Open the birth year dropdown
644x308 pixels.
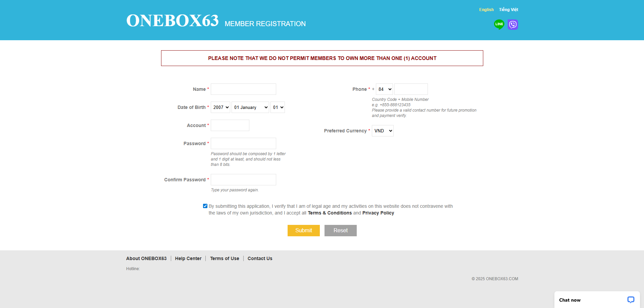pyautogui.click(x=220, y=107)
